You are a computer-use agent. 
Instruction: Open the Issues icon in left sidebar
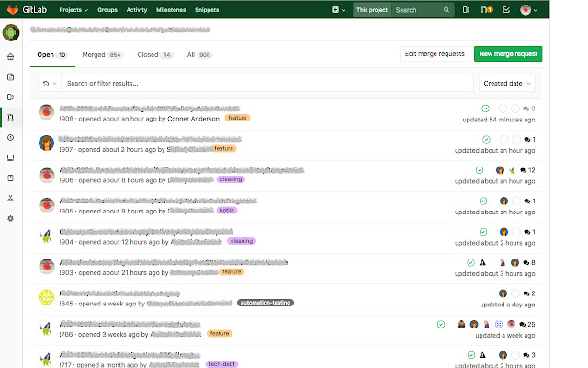(11, 97)
